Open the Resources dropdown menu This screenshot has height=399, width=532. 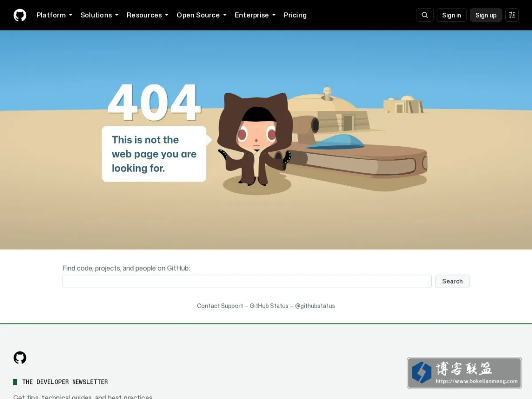pos(147,15)
